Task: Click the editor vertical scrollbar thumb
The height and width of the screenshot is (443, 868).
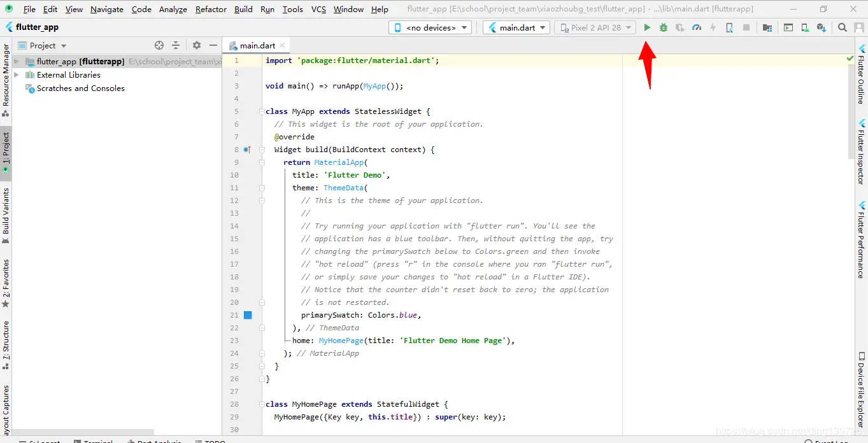Action: click(851, 111)
